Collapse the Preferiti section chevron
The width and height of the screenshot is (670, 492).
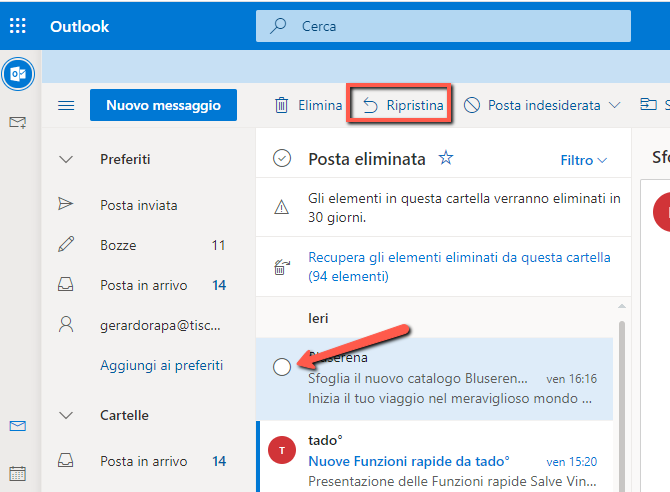point(66,159)
